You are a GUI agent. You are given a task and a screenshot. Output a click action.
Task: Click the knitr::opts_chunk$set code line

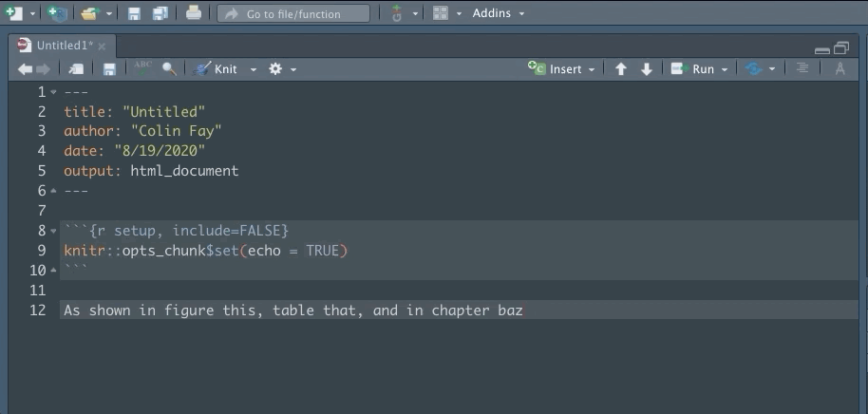205,251
